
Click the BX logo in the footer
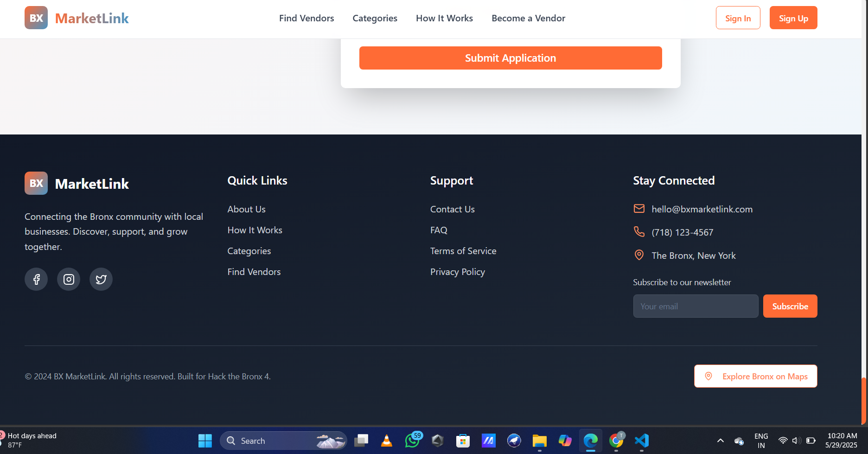coord(36,183)
